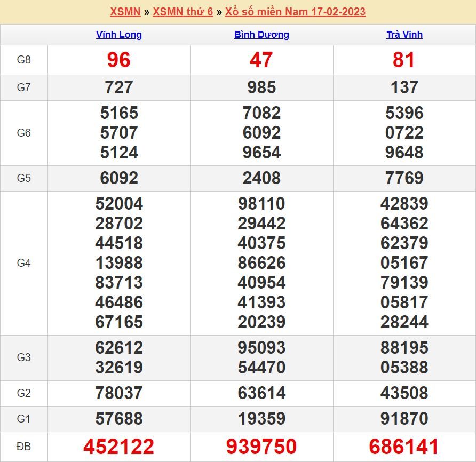Click G6 number 7082
This screenshot has width=476, height=462.
[x=261, y=113]
